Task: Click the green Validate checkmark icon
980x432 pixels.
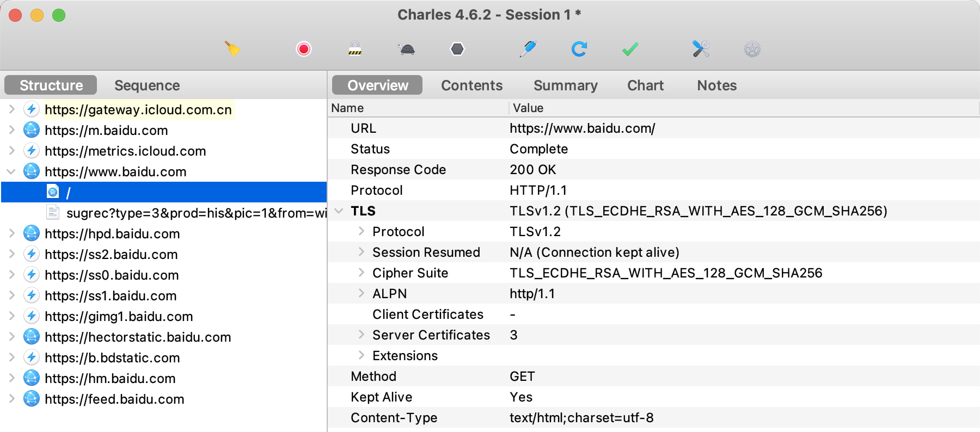Action: pyautogui.click(x=630, y=49)
